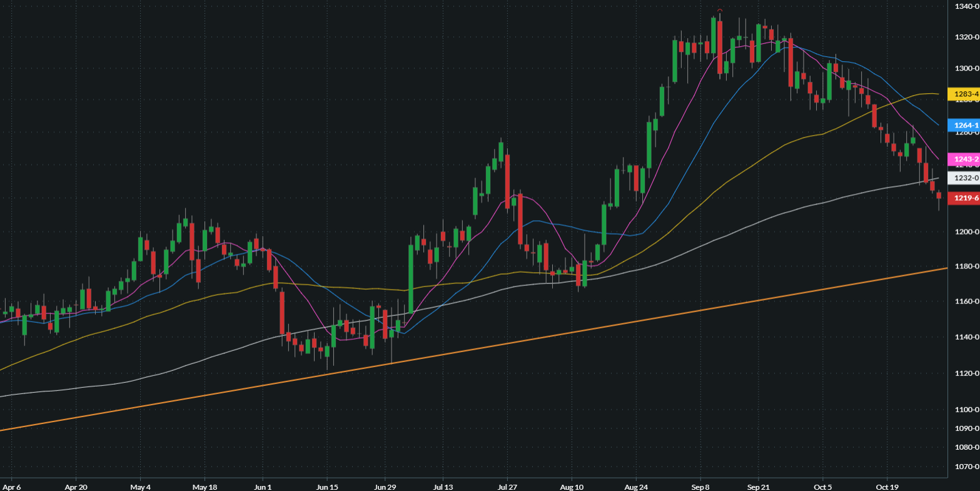Click the Jul 27 date label
Viewport: 980px width, 491px height.
(507, 486)
